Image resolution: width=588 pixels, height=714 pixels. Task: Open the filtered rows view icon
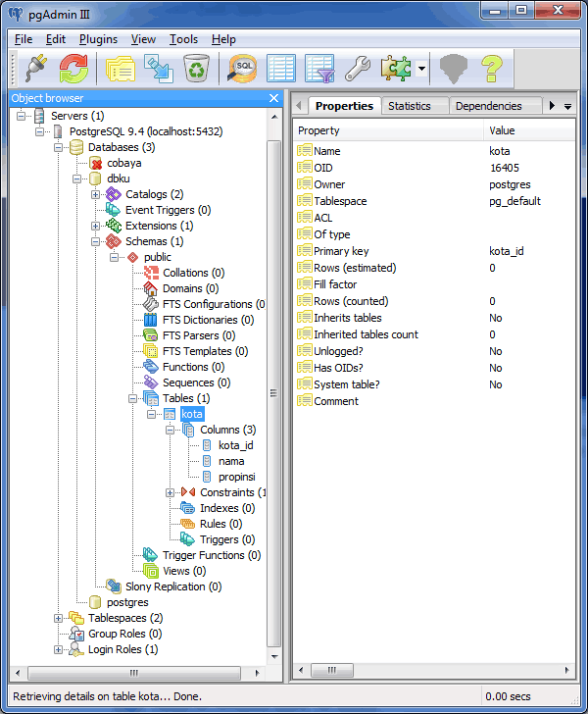tap(319, 69)
